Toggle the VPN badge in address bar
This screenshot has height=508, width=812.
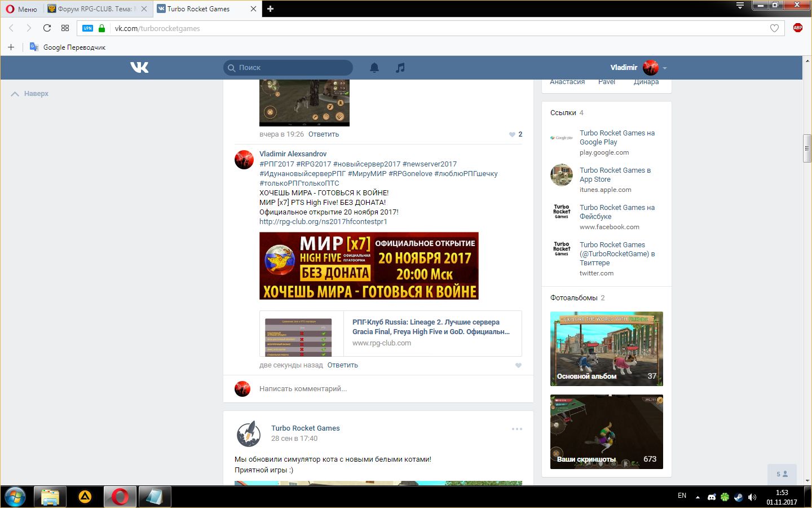pyautogui.click(x=87, y=28)
